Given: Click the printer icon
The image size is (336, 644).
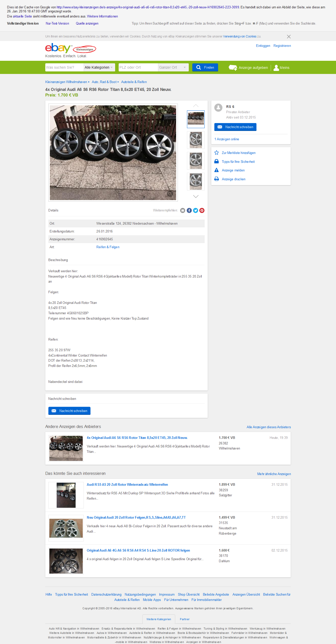Looking at the screenshot, I should coord(217,179).
